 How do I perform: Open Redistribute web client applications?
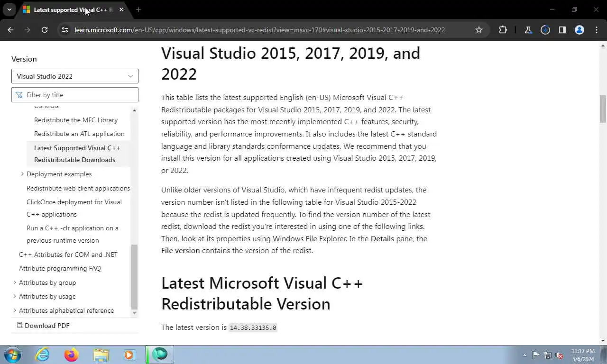tap(78, 188)
